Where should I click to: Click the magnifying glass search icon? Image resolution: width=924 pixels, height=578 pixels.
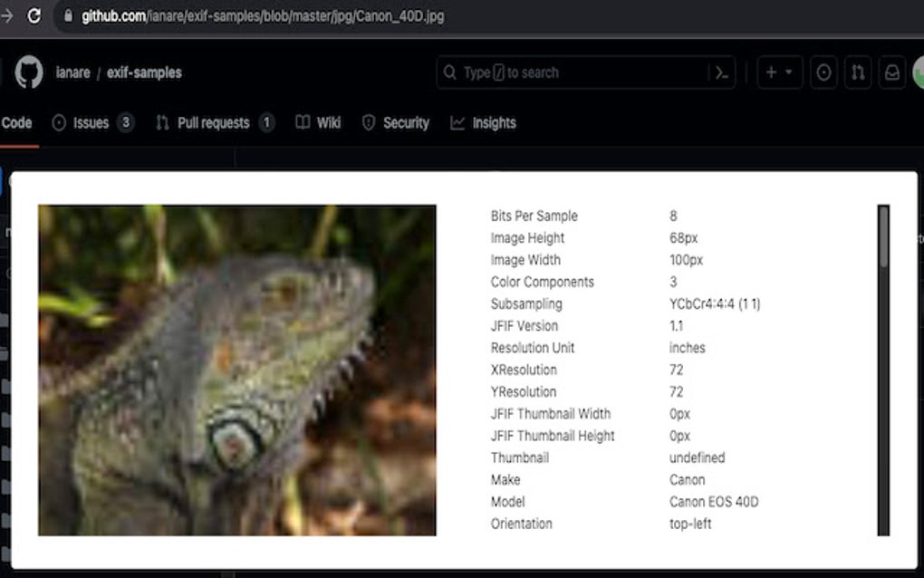[x=449, y=72]
